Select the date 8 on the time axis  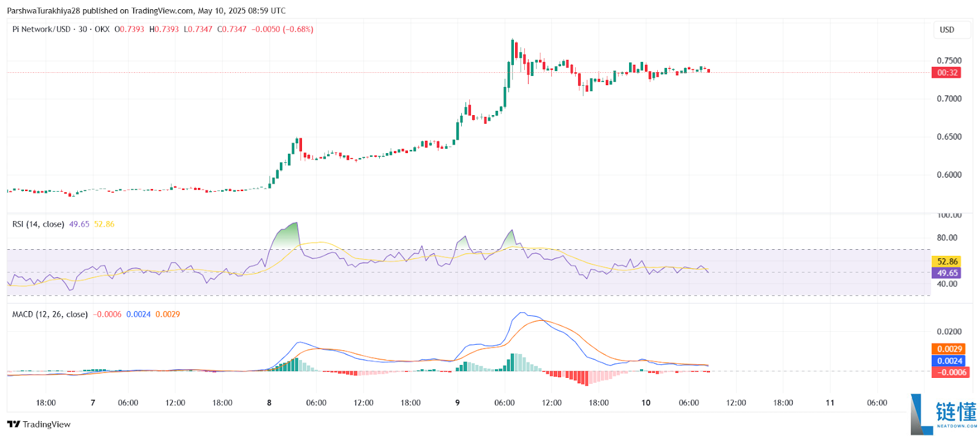(x=269, y=403)
